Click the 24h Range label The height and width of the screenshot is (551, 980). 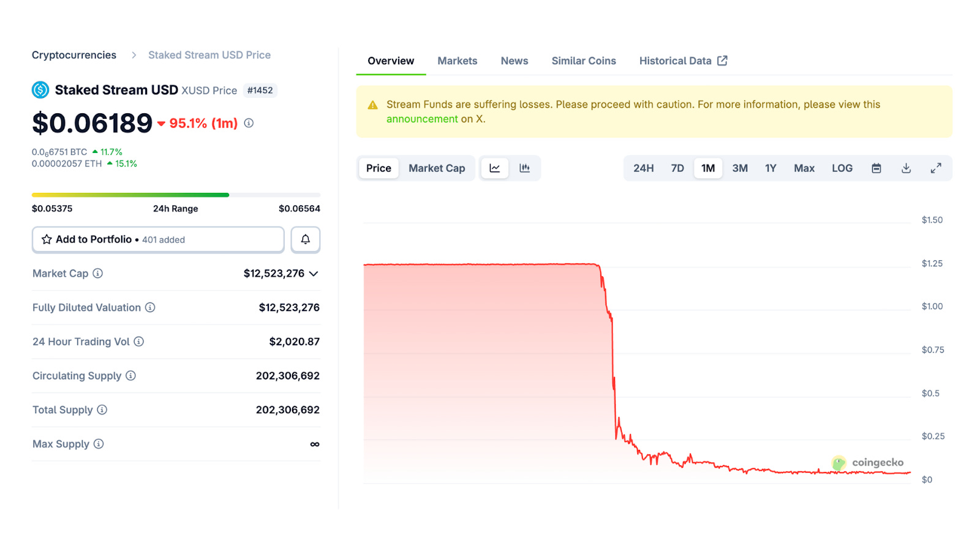(176, 209)
